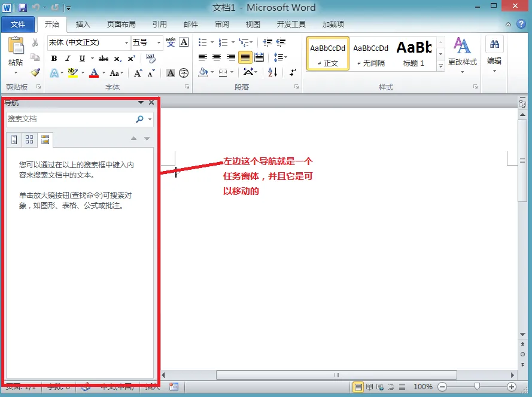Expand the styles gallery More arrow
Screen dimensions: 532x397
440,66
